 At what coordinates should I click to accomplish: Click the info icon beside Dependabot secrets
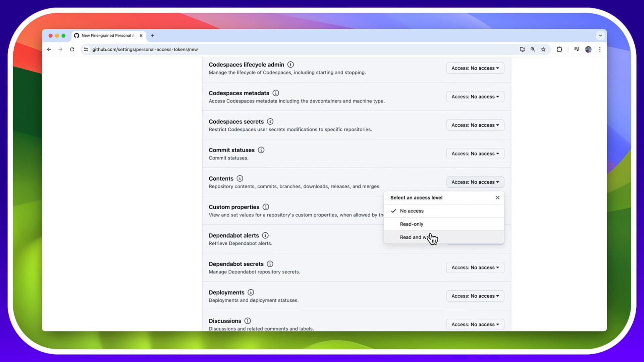tap(270, 264)
